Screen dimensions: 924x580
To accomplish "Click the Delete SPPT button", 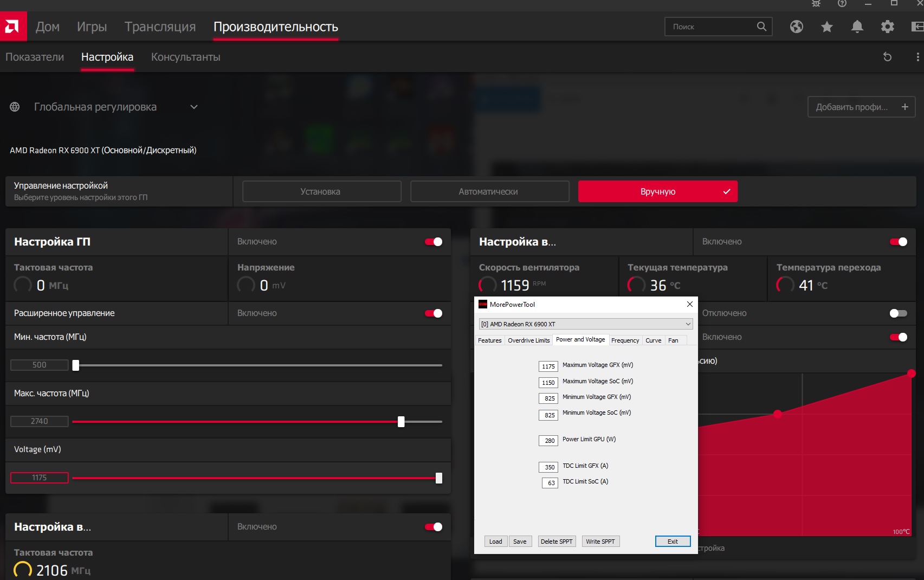I will click(557, 542).
